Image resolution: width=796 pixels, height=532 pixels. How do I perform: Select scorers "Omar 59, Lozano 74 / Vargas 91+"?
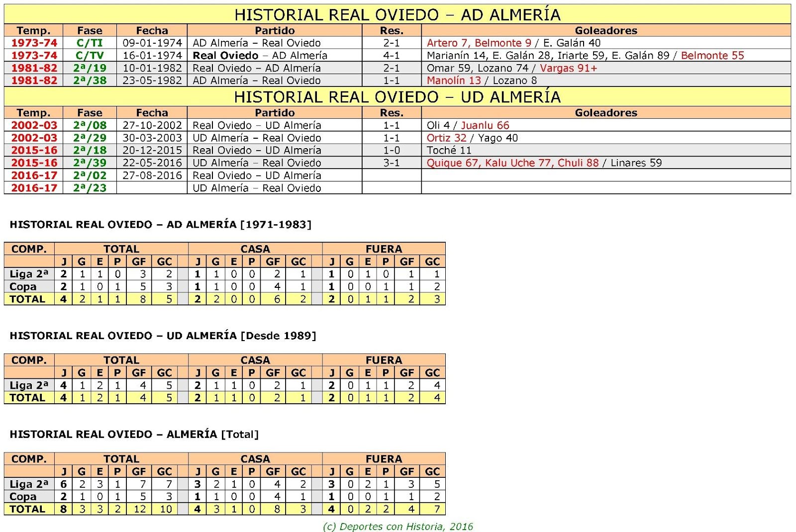pos(511,68)
